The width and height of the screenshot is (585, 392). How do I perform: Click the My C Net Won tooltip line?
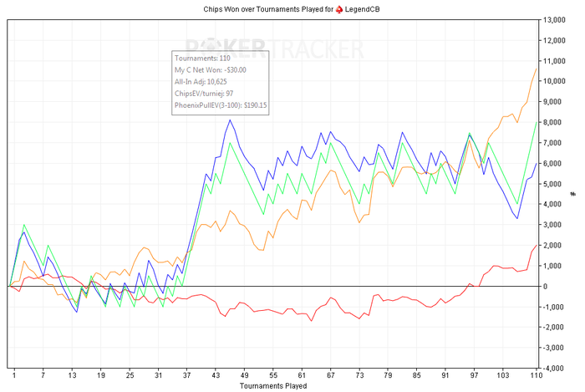(211, 70)
